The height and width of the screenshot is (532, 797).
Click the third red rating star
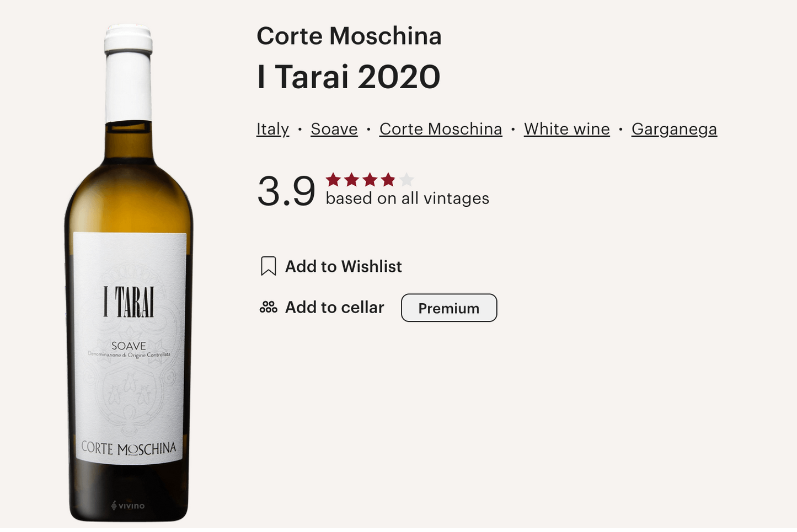coord(370,180)
